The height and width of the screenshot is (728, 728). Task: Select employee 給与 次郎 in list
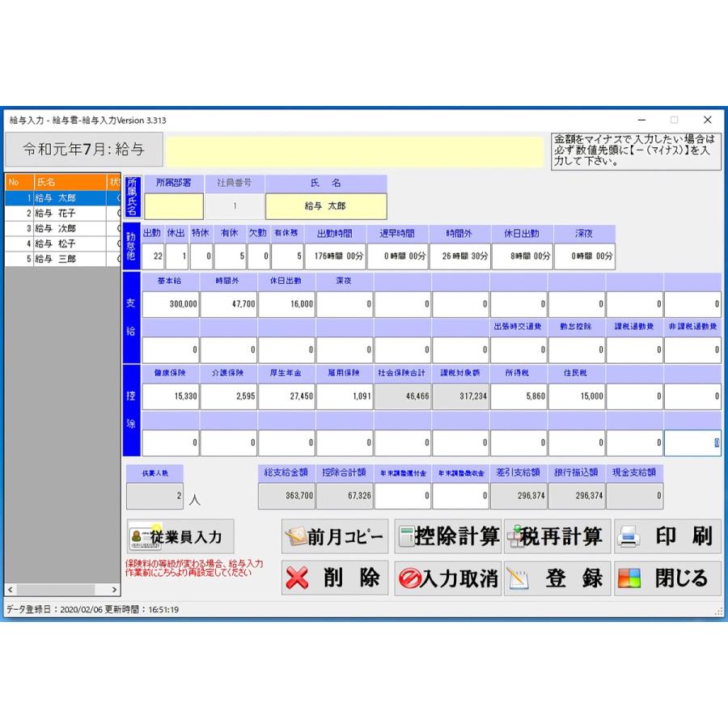[55, 228]
